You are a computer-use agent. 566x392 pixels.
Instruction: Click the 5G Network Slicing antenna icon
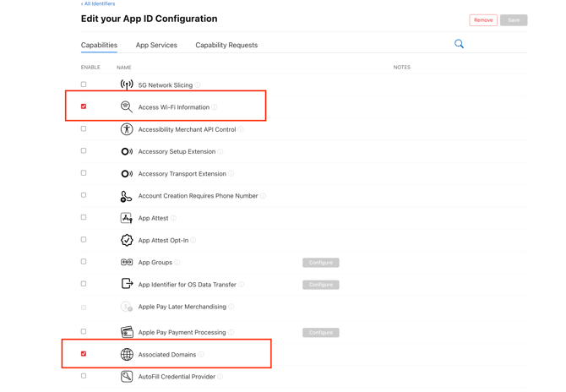click(127, 84)
